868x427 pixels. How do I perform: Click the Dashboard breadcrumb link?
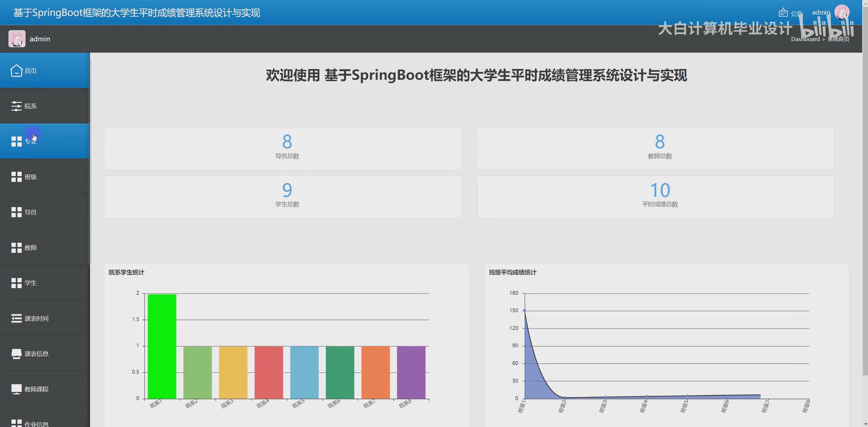click(805, 39)
